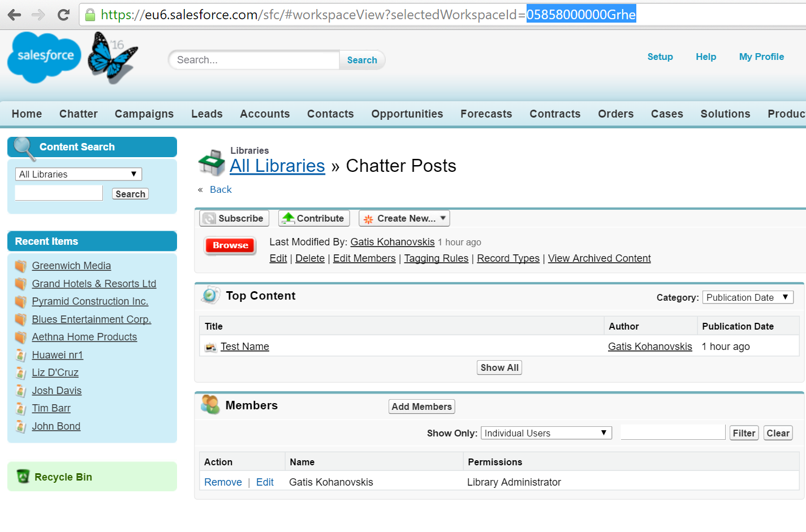Click the blue butterfly '16 logo
Image resolution: width=806 pixels, height=532 pixels.
click(113, 58)
